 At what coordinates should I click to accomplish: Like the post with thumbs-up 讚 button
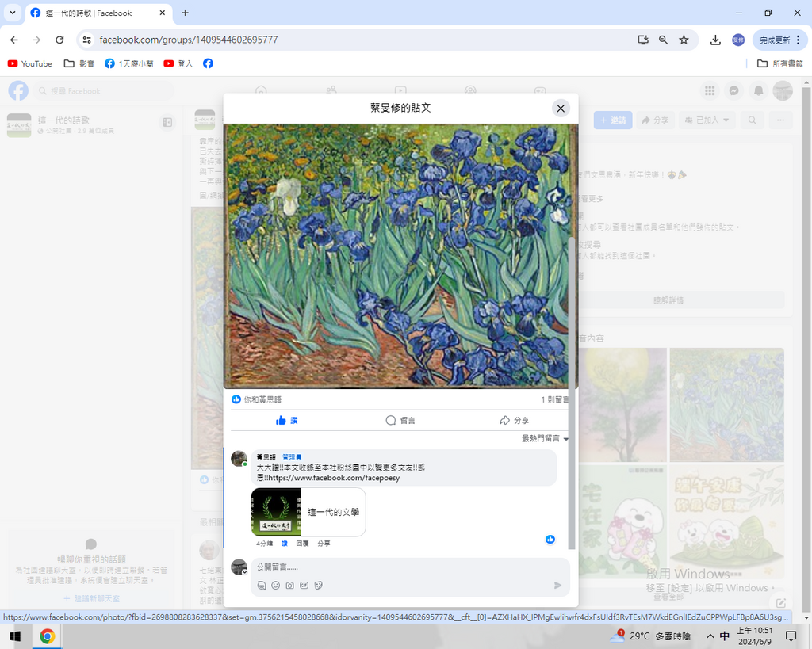coord(287,420)
